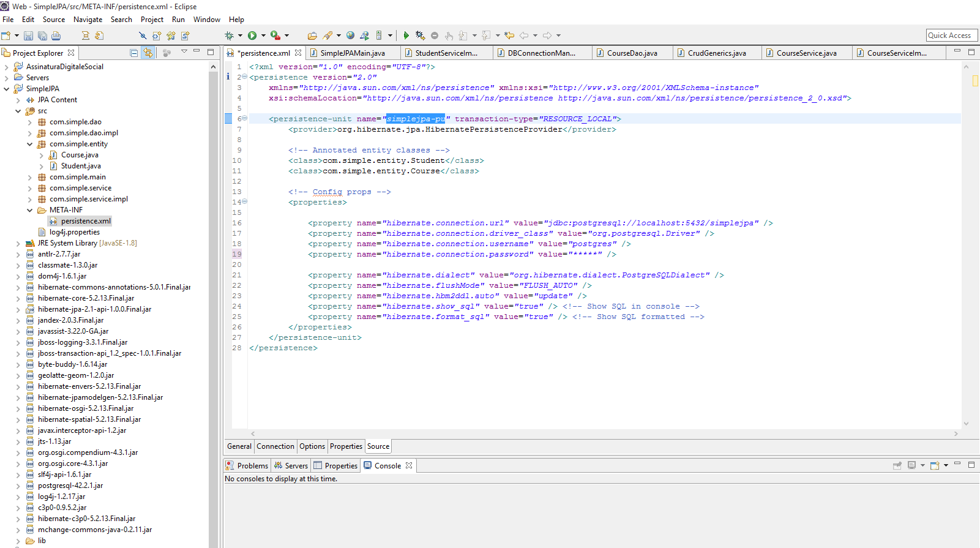The width and height of the screenshot is (980, 548).
Task: Click Collapse All in Project Explorer
Action: coord(134,53)
